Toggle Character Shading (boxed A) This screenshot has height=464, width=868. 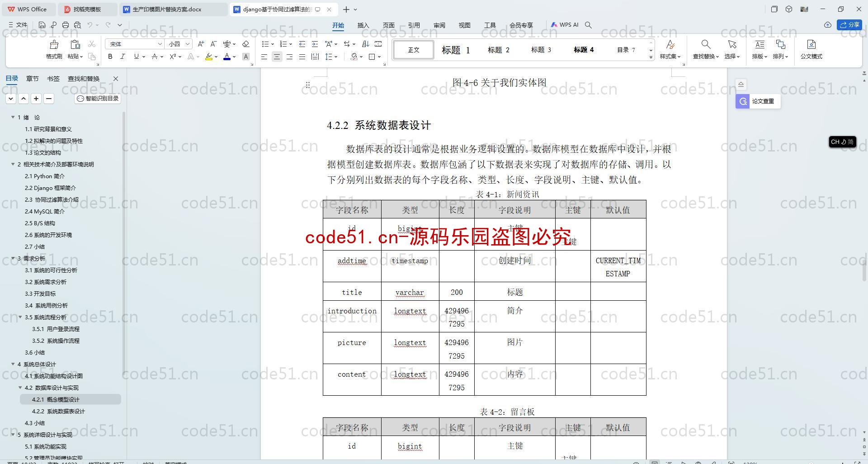(246, 57)
